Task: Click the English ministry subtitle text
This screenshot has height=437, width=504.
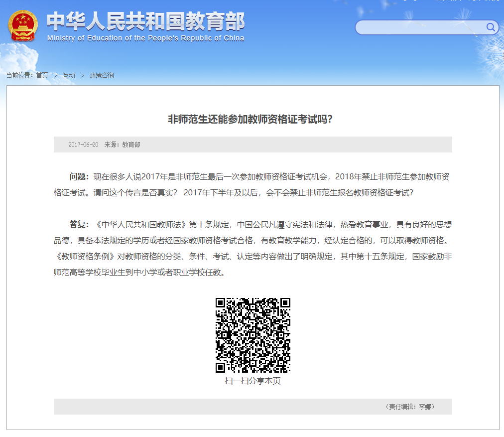Action: tap(144, 40)
